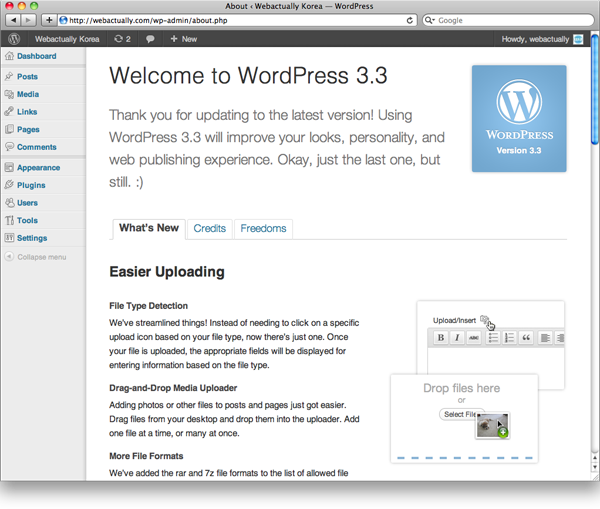600x509 pixels.
Task: Switch to the What's New tab
Action: pyautogui.click(x=149, y=228)
